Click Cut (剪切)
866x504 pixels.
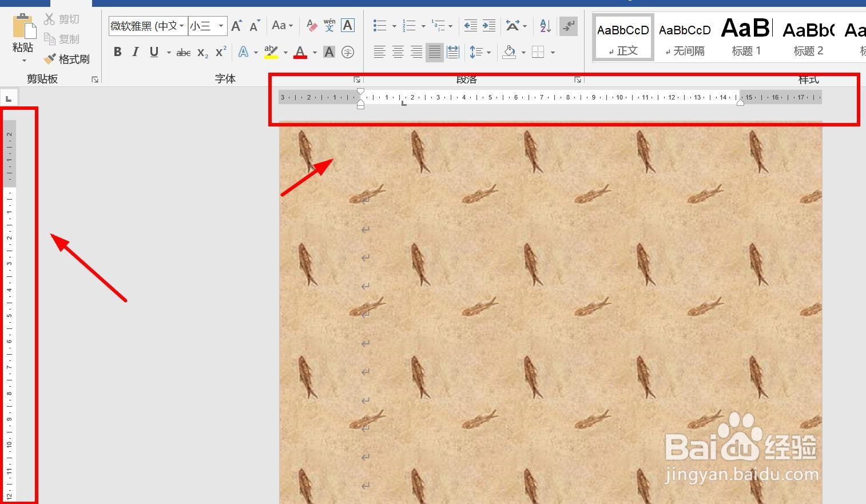61,19
